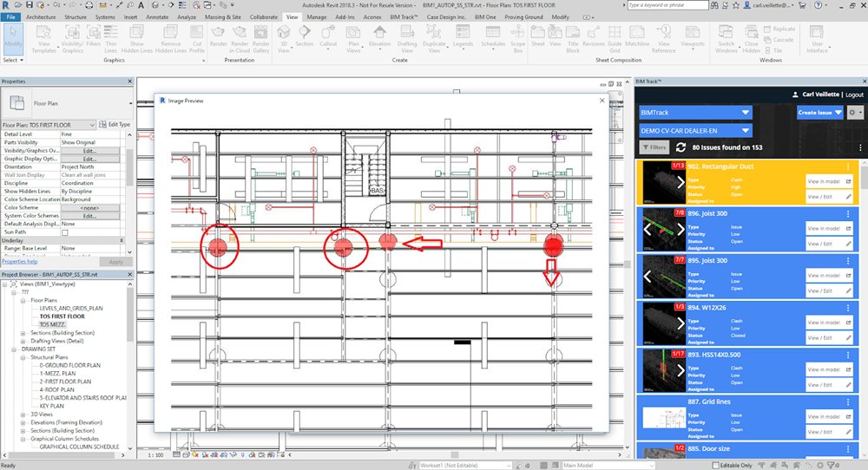This screenshot has height=470, width=868.
Task: Show next image on 896. Joist 300 thumbnail
Action: 681,230
